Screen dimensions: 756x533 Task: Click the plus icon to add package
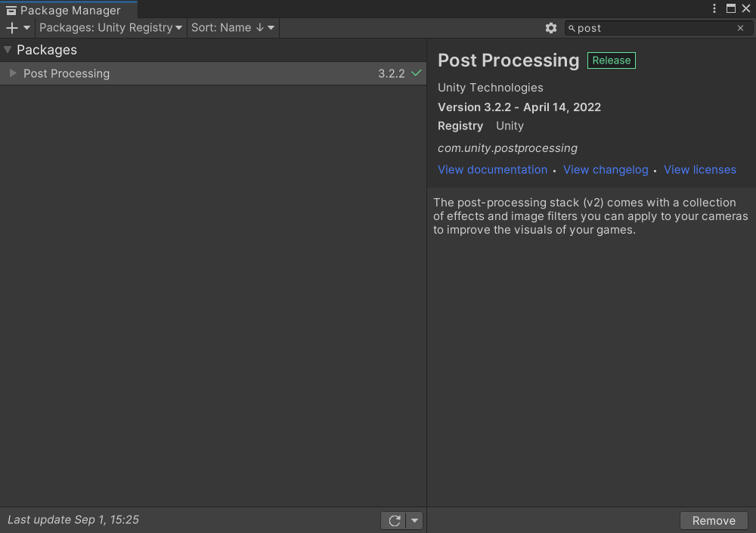(11, 28)
